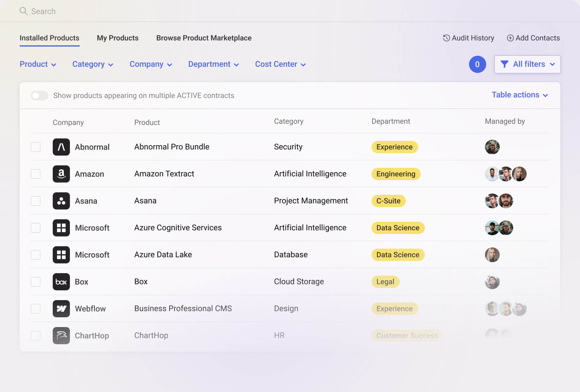Click the Abnormal company logo icon
This screenshot has height=392, width=580.
coord(61,147)
